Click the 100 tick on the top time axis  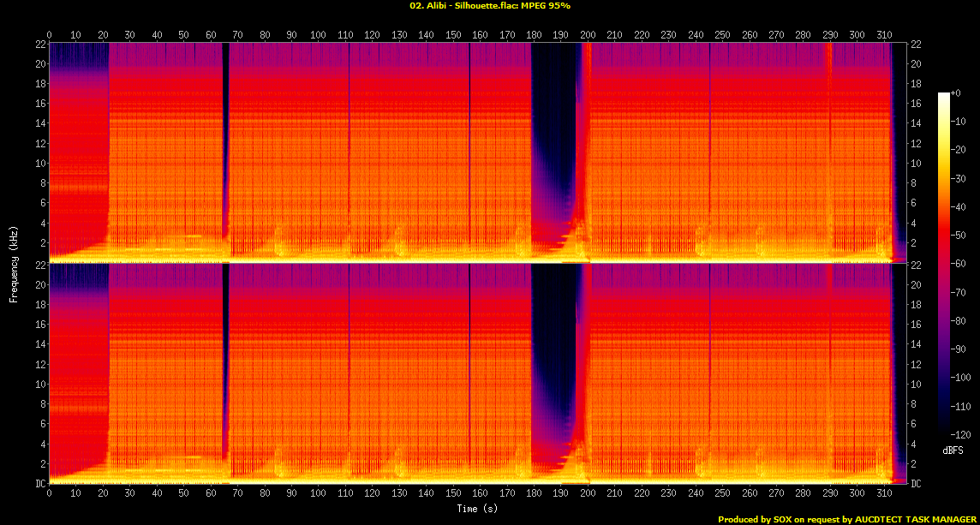coord(318,34)
